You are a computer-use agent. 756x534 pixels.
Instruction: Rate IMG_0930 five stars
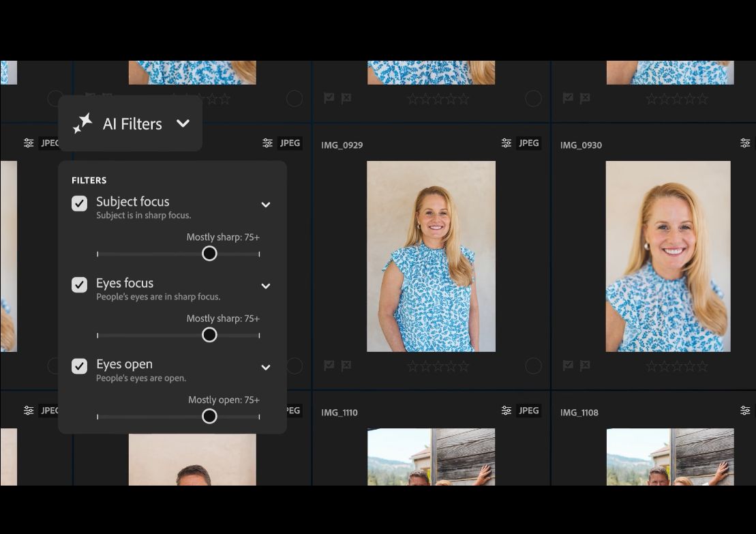click(702, 366)
